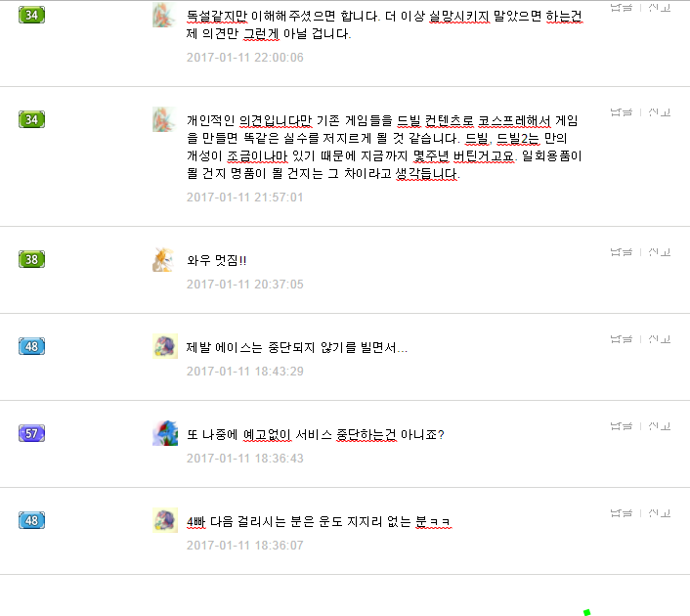Report (신고) the 독설같지만 comment at top

click(x=659, y=8)
